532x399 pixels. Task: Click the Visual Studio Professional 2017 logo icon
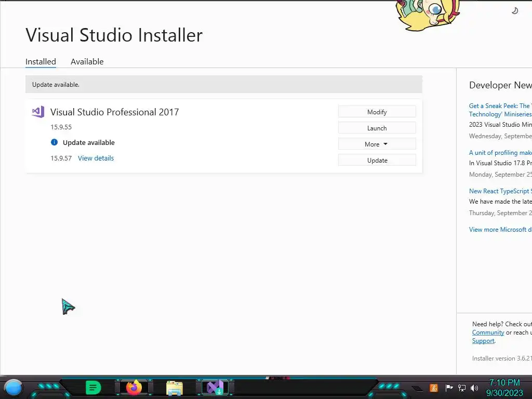click(38, 112)
